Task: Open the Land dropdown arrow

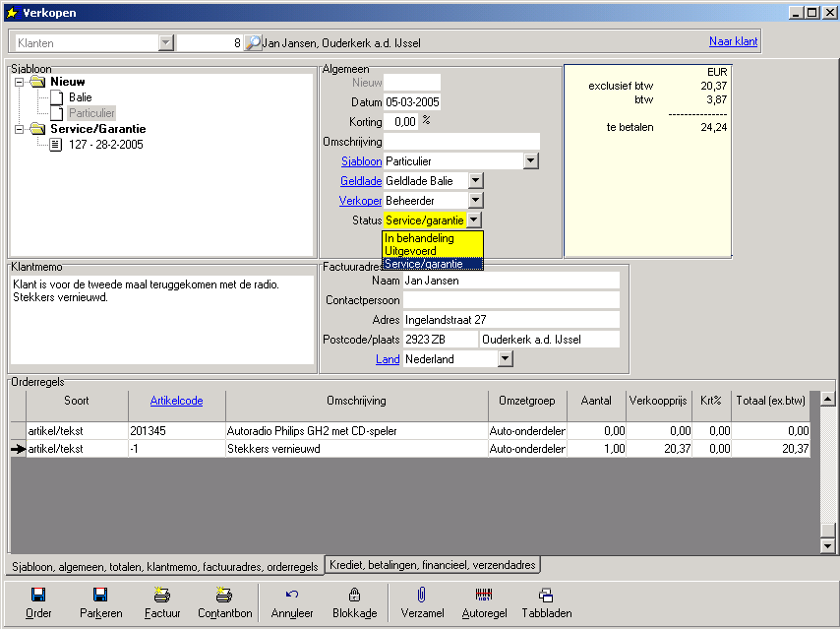Action: point(505,359)
